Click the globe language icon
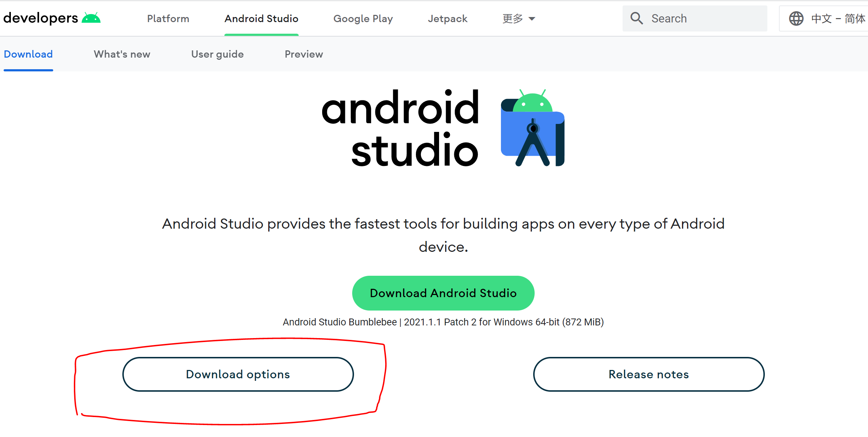 [796, 18]
